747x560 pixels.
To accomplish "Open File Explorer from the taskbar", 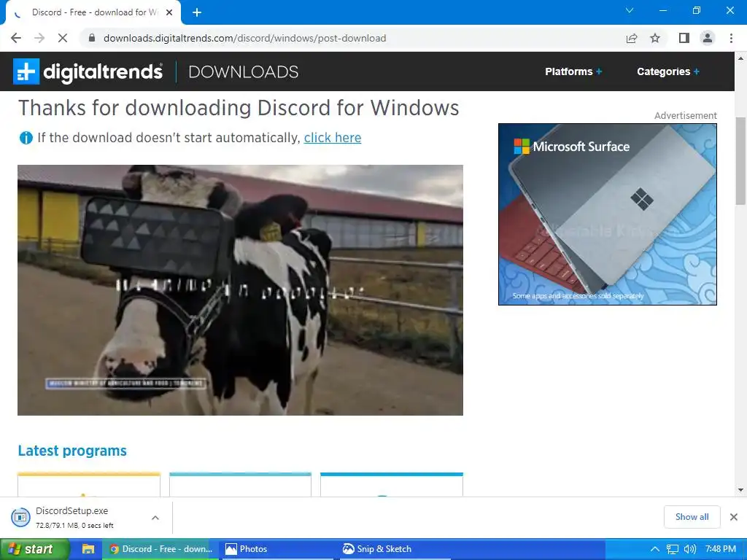I will point(88,549).
